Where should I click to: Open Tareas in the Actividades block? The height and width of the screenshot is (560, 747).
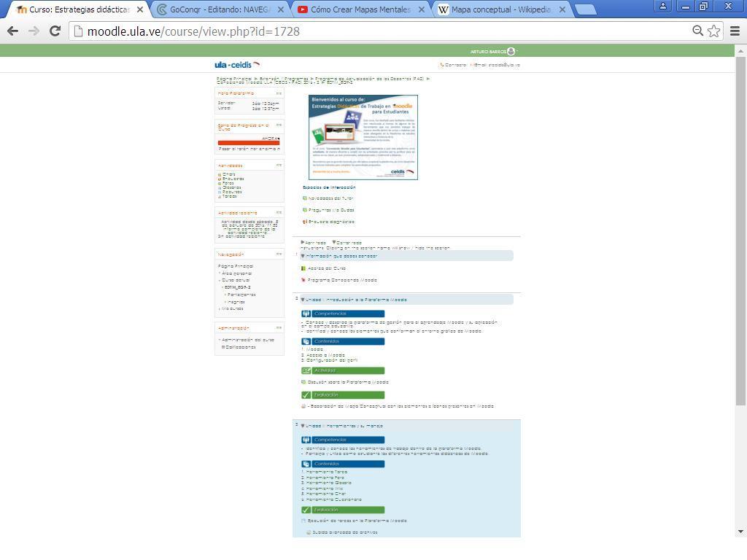(228, 196)
